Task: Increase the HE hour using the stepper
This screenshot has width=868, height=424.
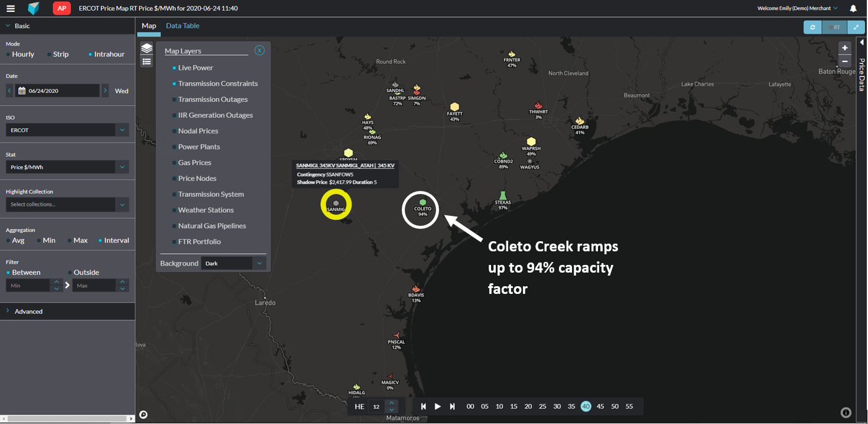Action: click(x=391, y=403)
